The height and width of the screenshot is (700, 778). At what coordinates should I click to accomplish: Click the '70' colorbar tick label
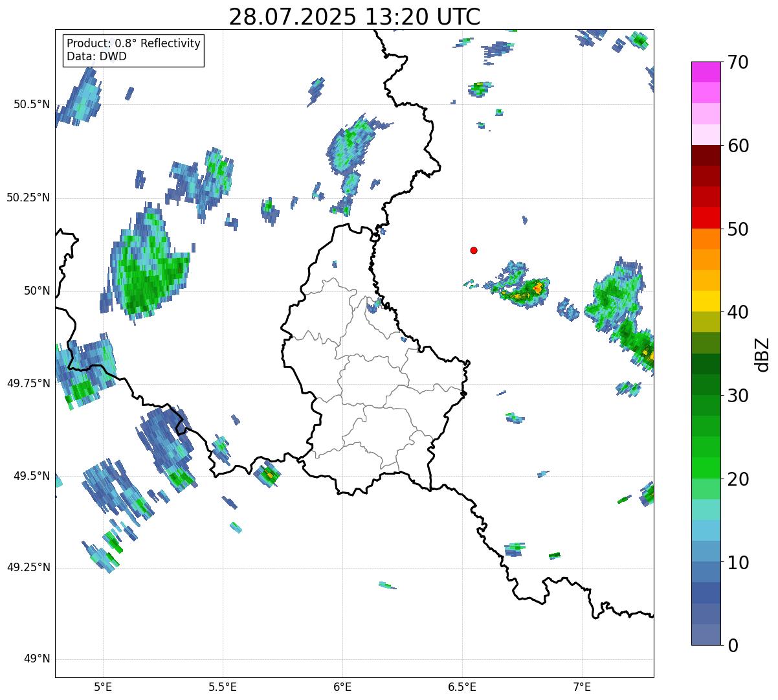739,62
